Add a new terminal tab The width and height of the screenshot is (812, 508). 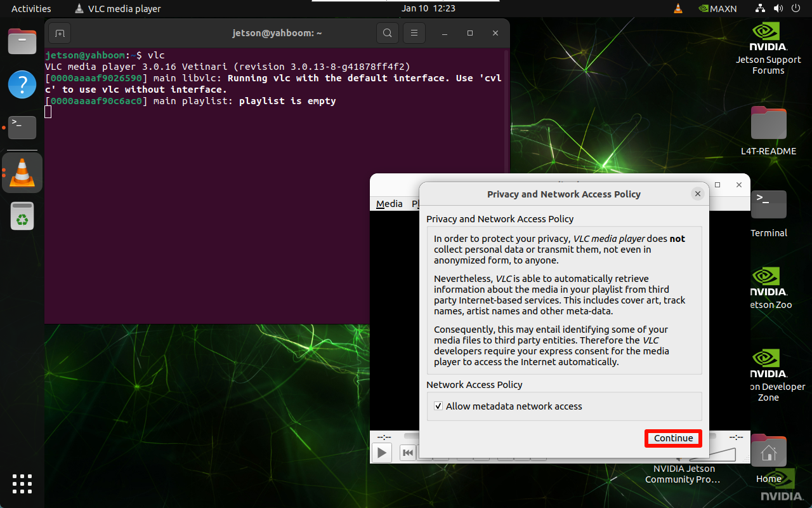click(x=59, y=33)
